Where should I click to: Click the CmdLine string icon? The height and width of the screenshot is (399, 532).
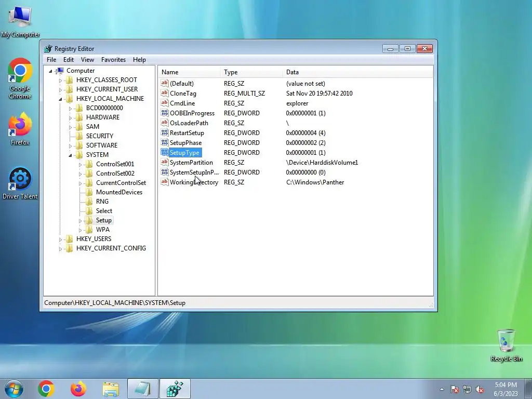tap(165, 103)
